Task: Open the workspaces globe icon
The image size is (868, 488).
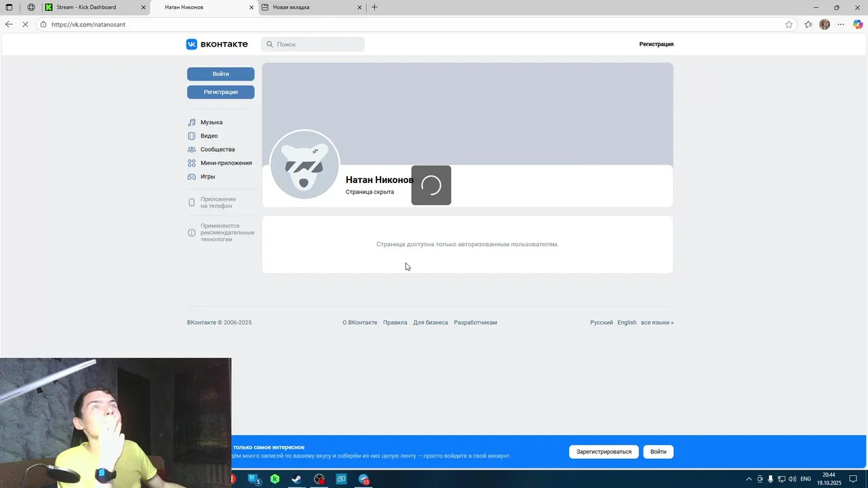Action: [31, 7]
